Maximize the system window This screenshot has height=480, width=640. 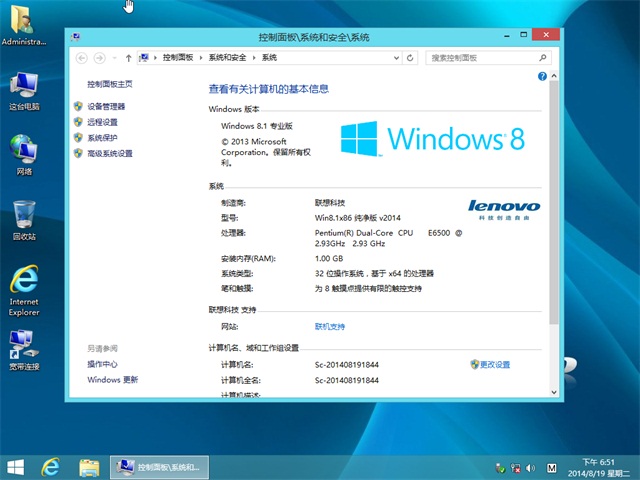click(523, 35)
